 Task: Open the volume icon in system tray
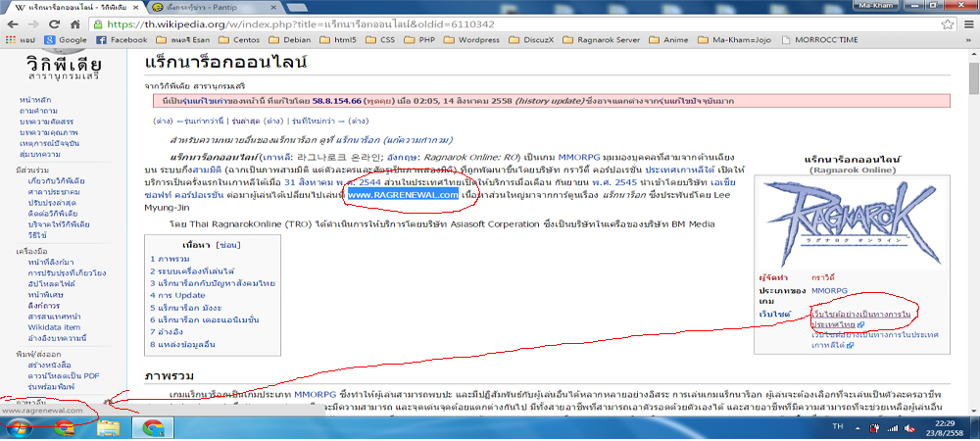911,428
